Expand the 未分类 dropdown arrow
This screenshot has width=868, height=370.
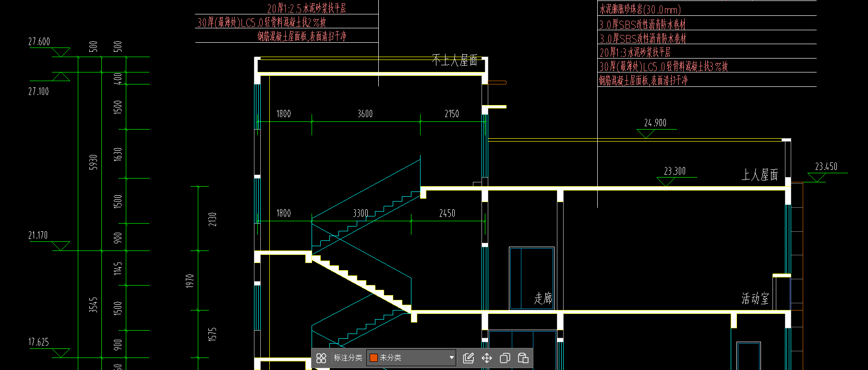coord(451,358)
